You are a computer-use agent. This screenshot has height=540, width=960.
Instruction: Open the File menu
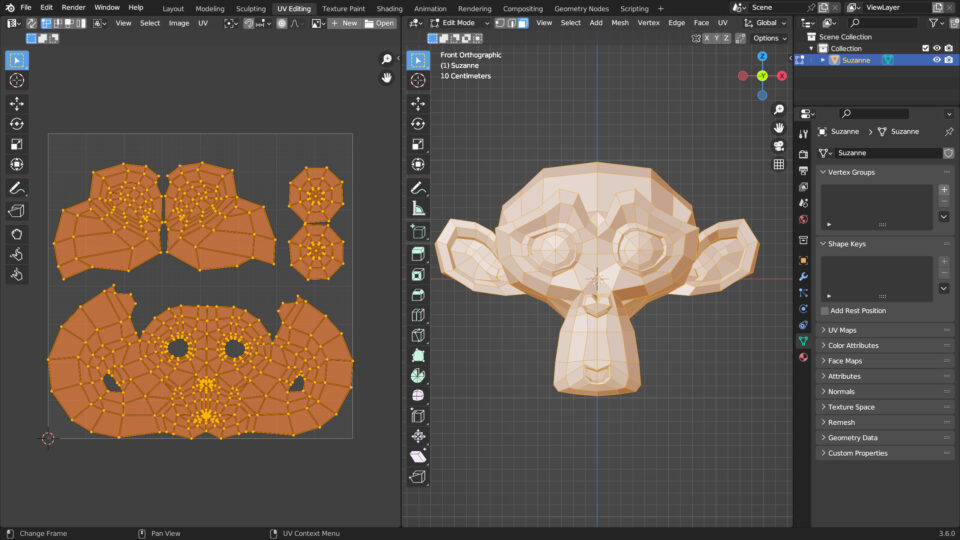click(26, 7)
